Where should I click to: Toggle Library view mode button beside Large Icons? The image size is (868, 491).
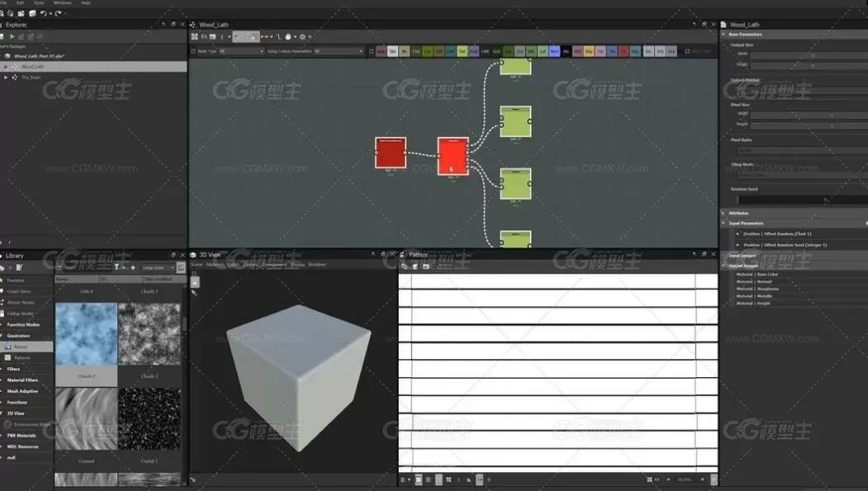pyautogui.click(x=181, y=267)
